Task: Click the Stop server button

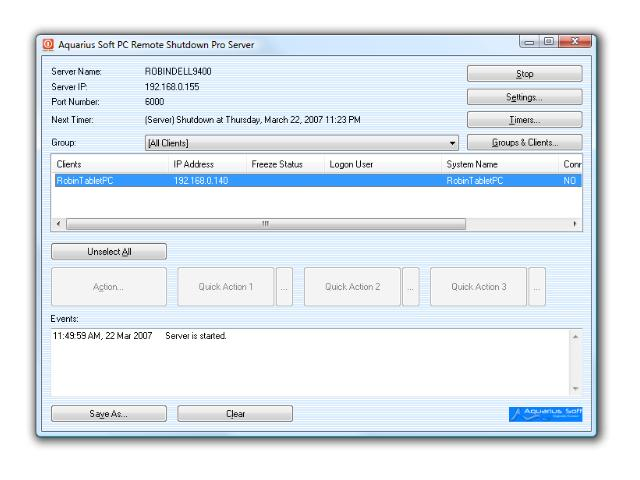Action: pos(524,74)
